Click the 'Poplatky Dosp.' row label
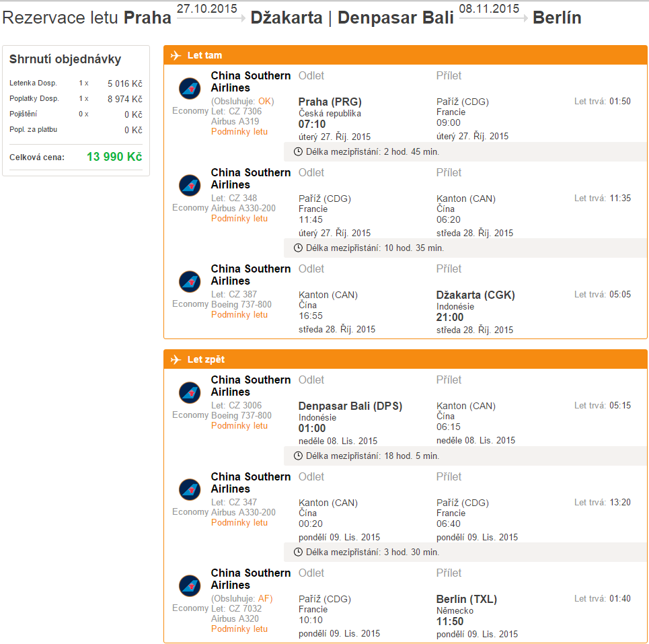Viewport: 649px width, 644px height. click(x=34, y=98)
